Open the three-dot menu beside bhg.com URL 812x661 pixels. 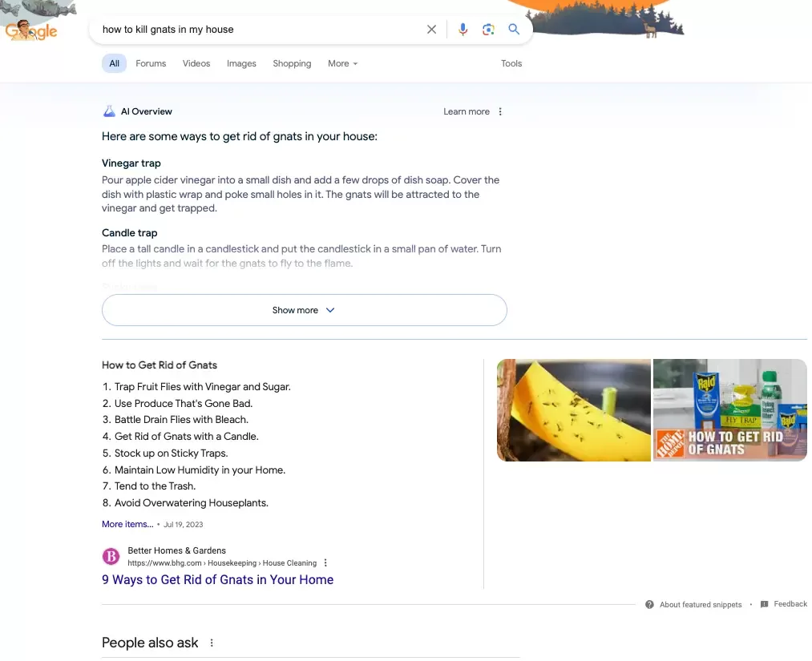click(x=325, y=562)
